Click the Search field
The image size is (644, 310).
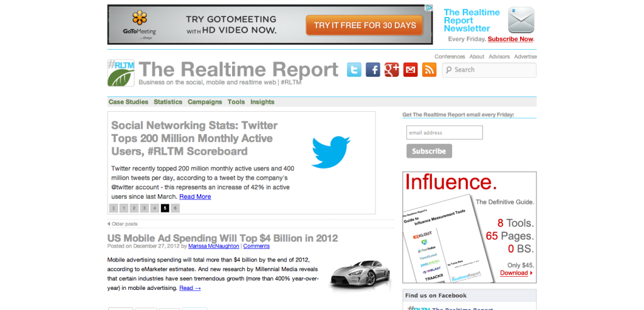tap(489, 70)
